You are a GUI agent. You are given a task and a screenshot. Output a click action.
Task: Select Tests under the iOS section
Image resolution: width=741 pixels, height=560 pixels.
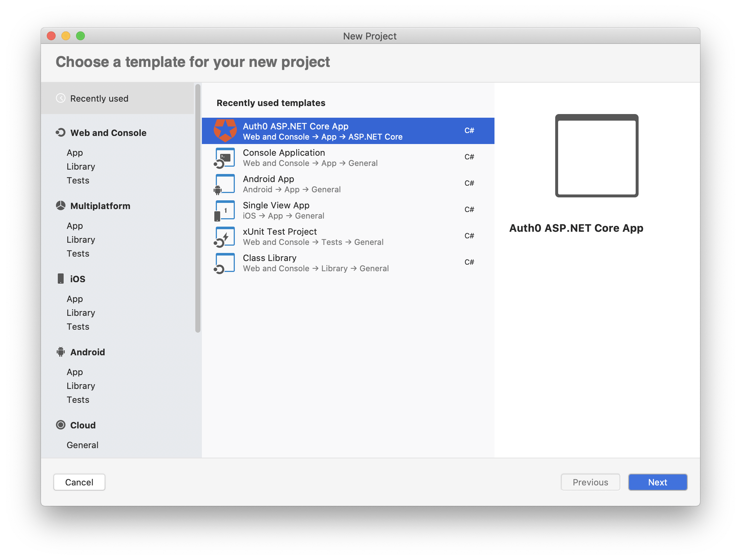coord(78,327)
